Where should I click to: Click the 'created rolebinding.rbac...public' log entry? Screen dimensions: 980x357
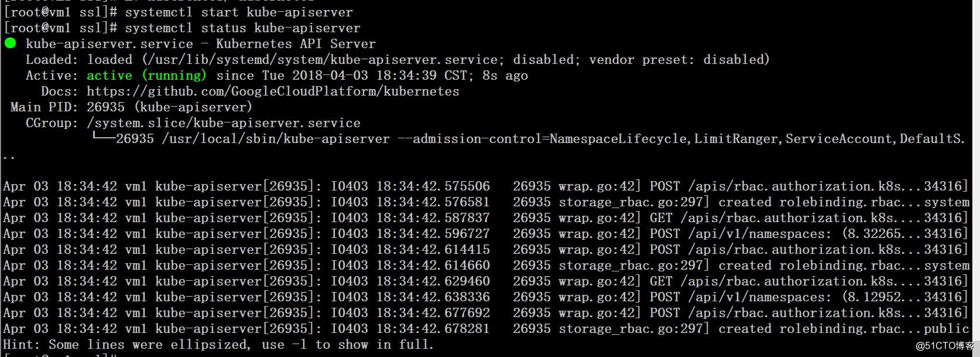[x=843, y=329]
